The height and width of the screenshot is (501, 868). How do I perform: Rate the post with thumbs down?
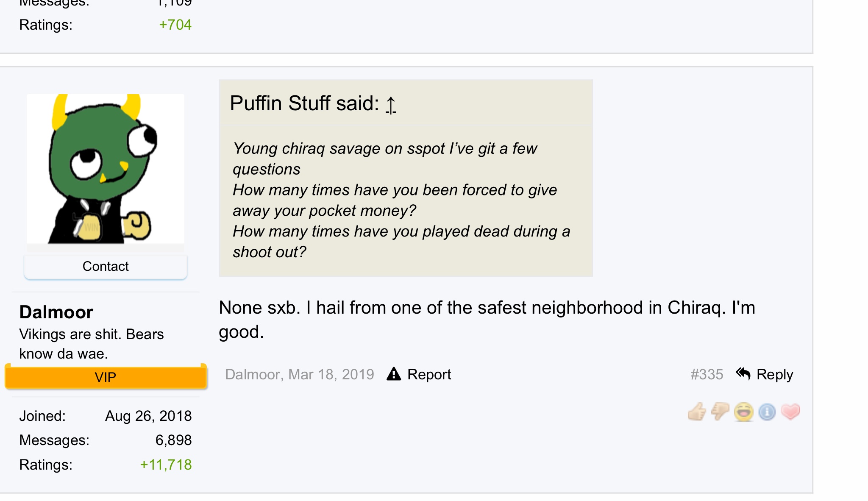point(720,412)
